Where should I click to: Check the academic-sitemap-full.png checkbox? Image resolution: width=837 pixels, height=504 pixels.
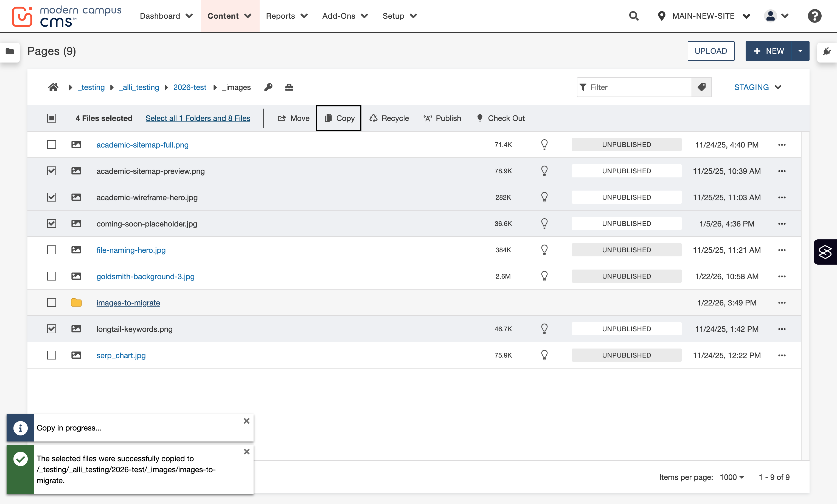pyautogui.click(x=52, y=145)
